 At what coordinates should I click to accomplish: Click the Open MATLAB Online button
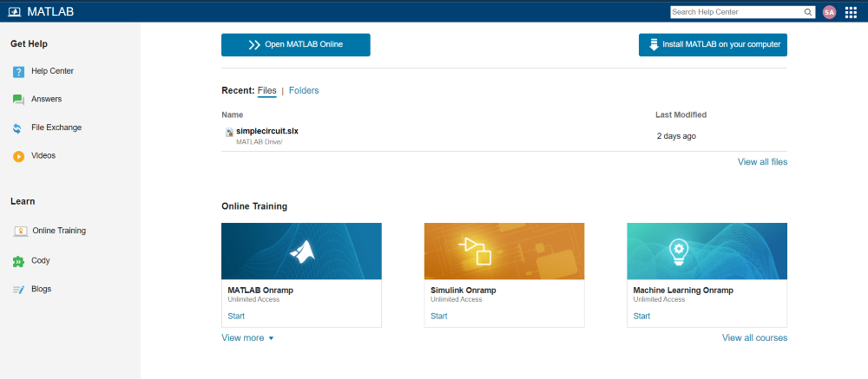tap(296, 45)
